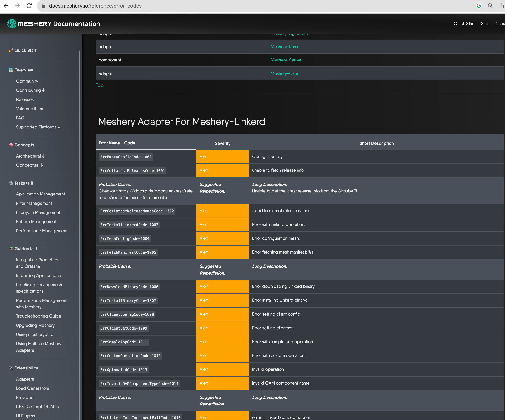Click the gear icon beside Tasks (all)

[11, 183]
